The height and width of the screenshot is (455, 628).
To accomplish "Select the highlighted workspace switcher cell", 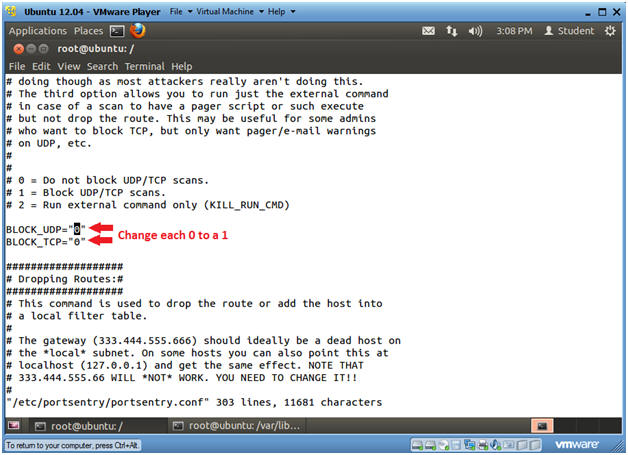I will click(x=542, y=426).
